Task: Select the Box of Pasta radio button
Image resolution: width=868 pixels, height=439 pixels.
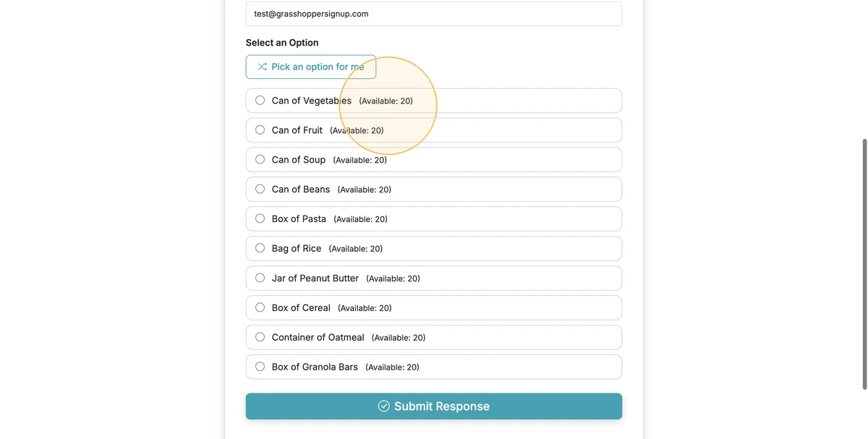Action: pyautogui.click(x=260, y=219)
